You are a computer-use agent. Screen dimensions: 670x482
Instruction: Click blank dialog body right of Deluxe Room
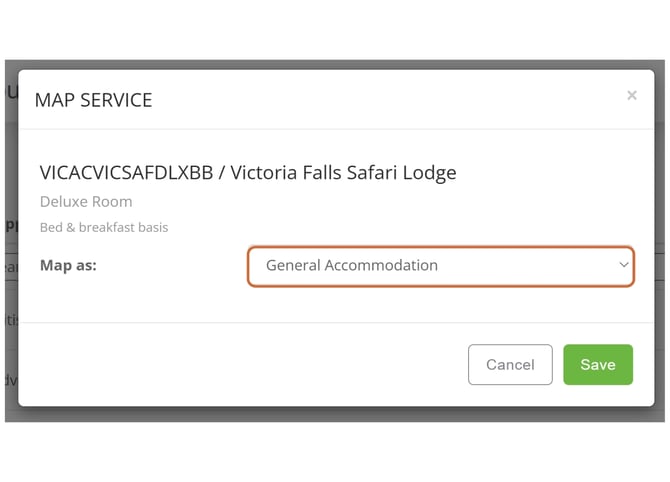click(400, 201)
